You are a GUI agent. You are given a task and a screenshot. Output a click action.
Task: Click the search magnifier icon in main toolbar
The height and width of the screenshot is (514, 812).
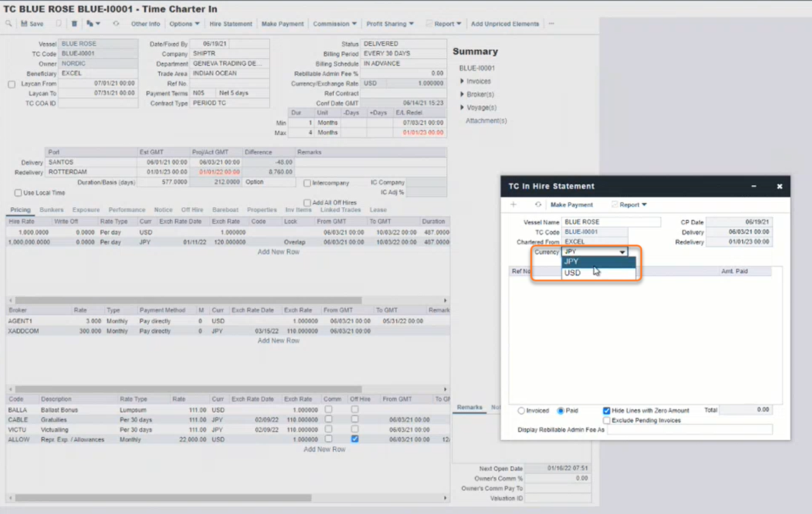point(8,24)
